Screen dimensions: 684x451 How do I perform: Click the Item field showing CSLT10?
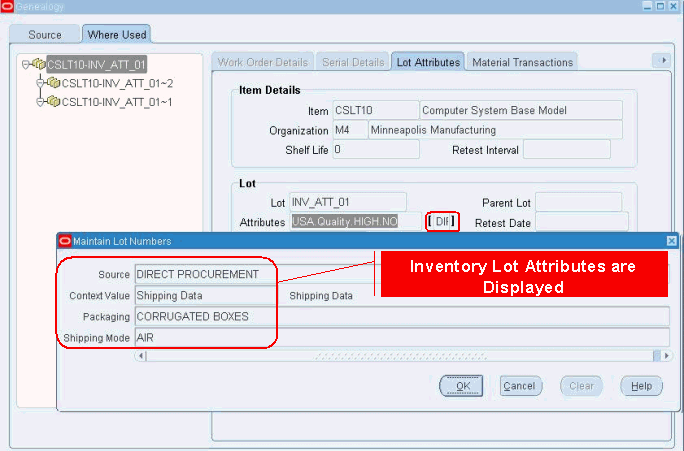tap(376, 110)
